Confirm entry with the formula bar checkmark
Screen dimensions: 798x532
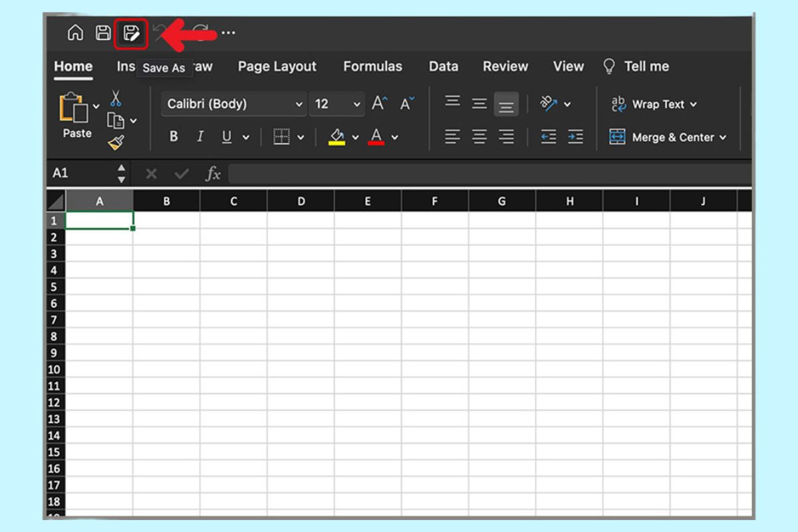[182, 174]
